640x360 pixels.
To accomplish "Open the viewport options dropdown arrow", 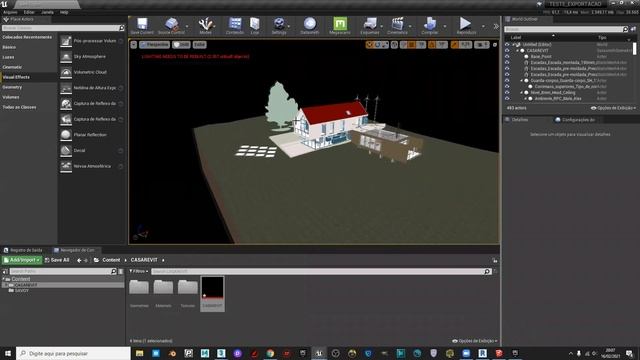I will [x=133, y=44].
